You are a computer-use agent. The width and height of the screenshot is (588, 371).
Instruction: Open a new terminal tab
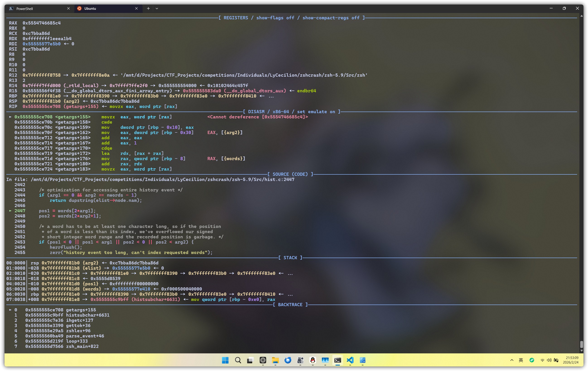pyautogui.click(x=148, y=9)
